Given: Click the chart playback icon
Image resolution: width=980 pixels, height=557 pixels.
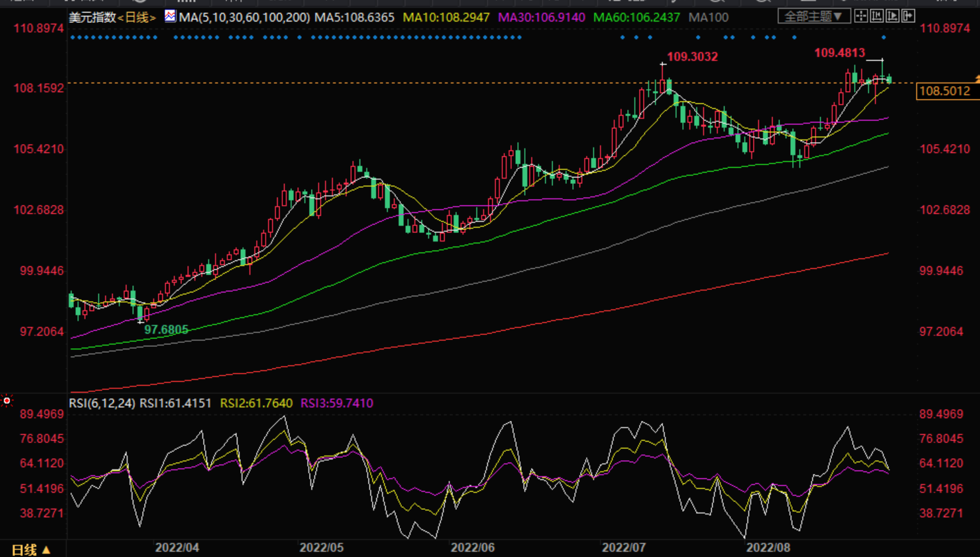Looking at the screenshot, I should tap(893, 16).
